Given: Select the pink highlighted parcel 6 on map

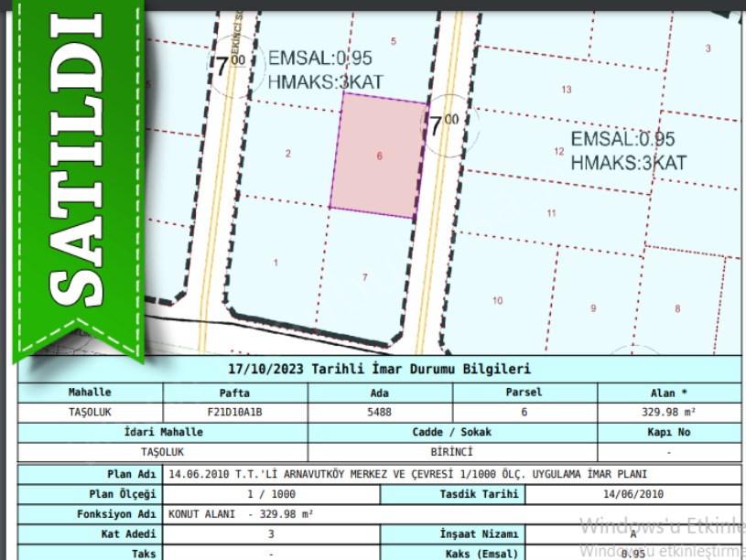Looking at the screenshot, I should pos(379,156).
